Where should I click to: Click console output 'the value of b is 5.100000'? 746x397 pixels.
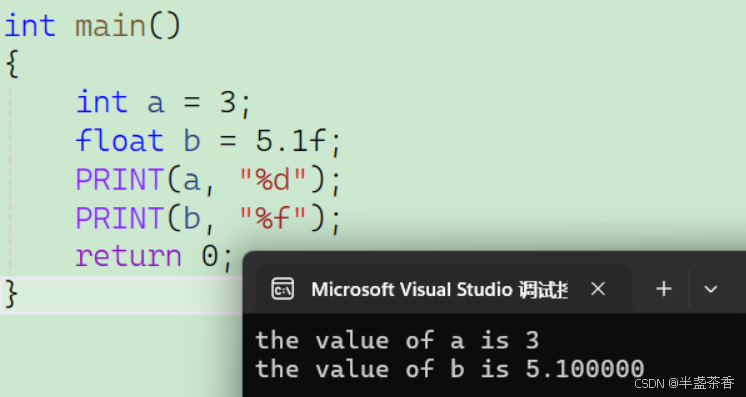tap(450, 369)
